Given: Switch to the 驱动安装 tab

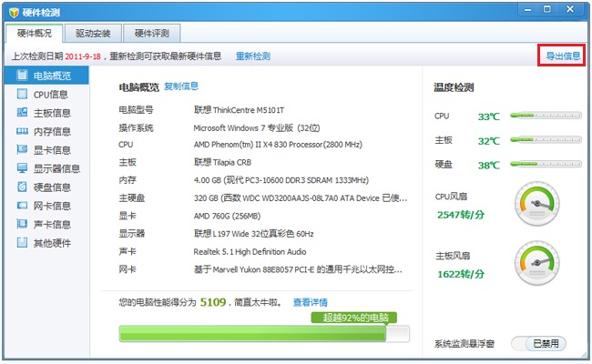Looking at the screenshot, I should 93,33.
